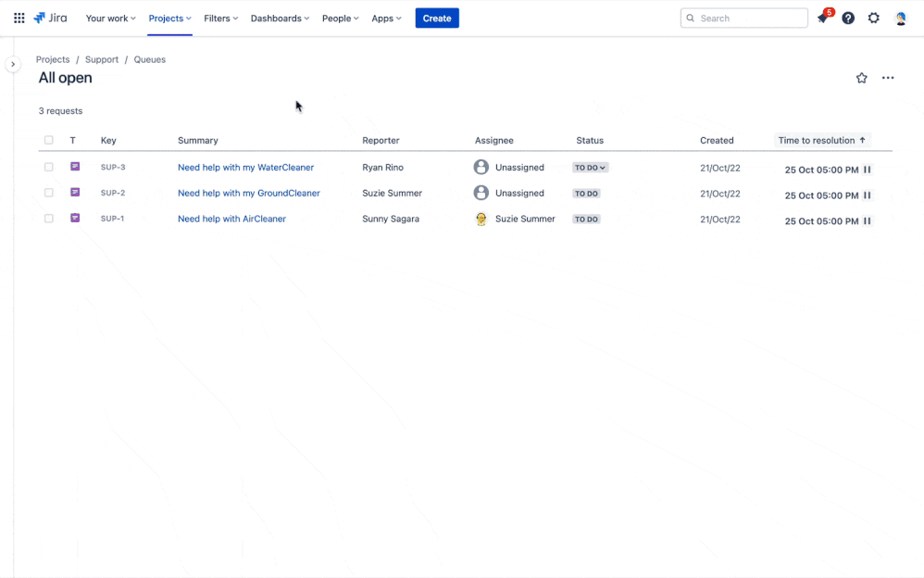Click the SUP-1 request type icon
This screenshot has width=924, height=578.
click(x=75, y=219)
